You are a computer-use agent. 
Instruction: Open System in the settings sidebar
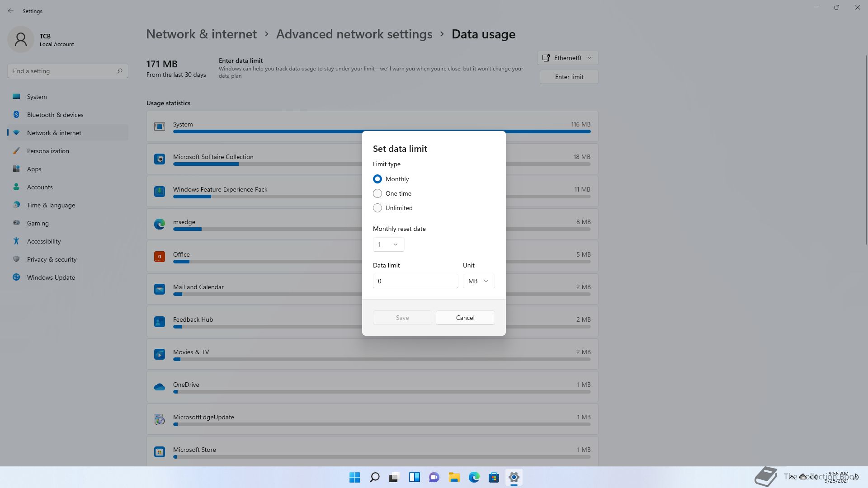tap(68, 97)
